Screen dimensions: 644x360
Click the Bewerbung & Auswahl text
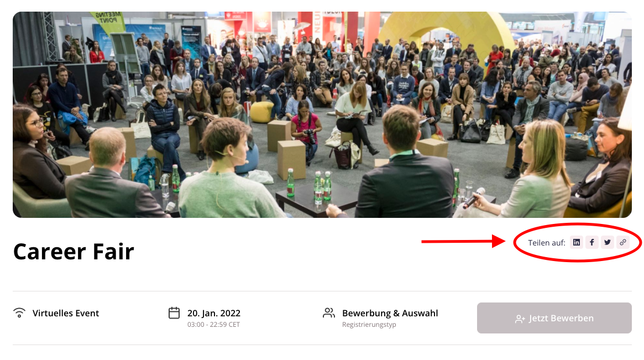[x=390, y=313]
